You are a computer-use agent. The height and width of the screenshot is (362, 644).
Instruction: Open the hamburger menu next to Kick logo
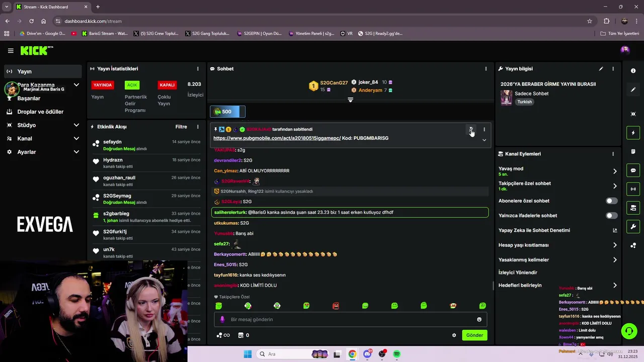tap(11, 50)
